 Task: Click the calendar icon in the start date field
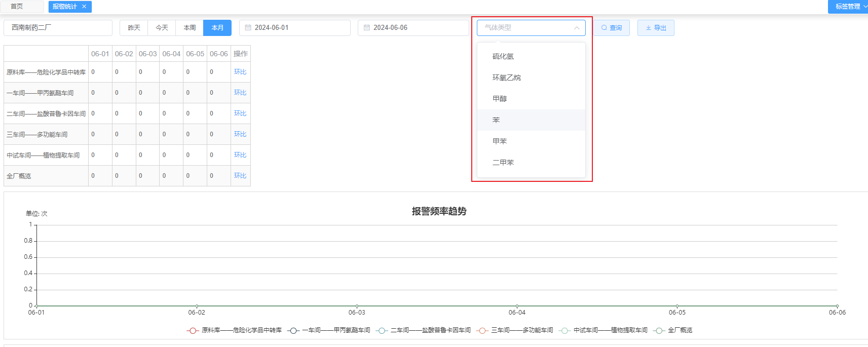point(248,28)
